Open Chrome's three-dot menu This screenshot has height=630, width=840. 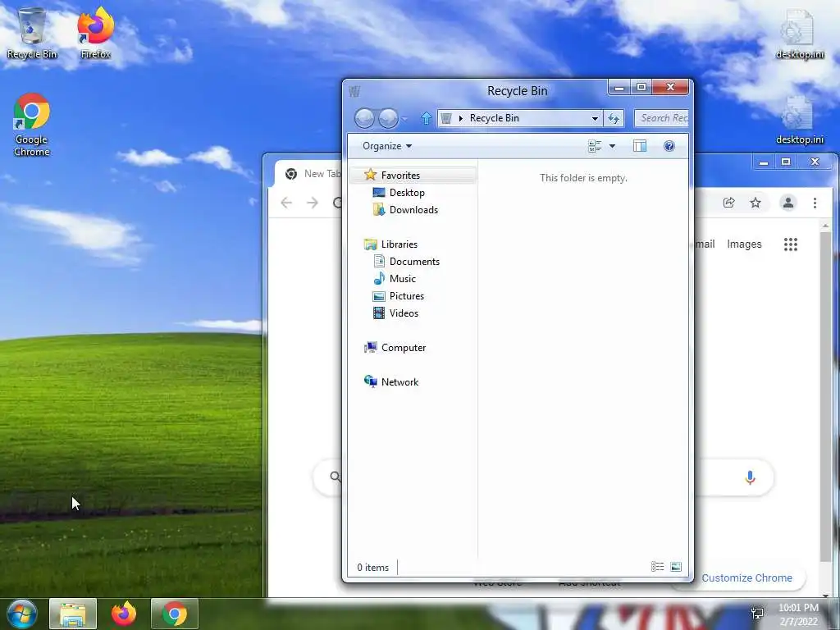click(815, 203)
